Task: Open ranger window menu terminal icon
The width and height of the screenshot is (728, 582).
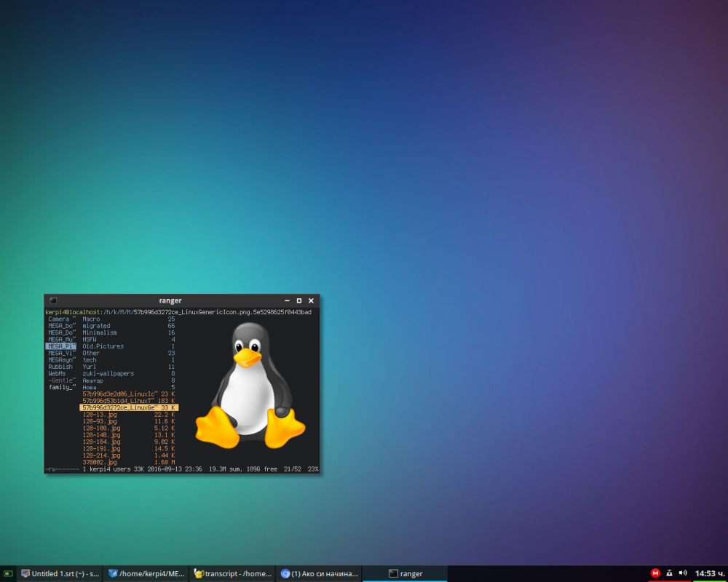Action: pyautogui.click(x=53, y=300)
